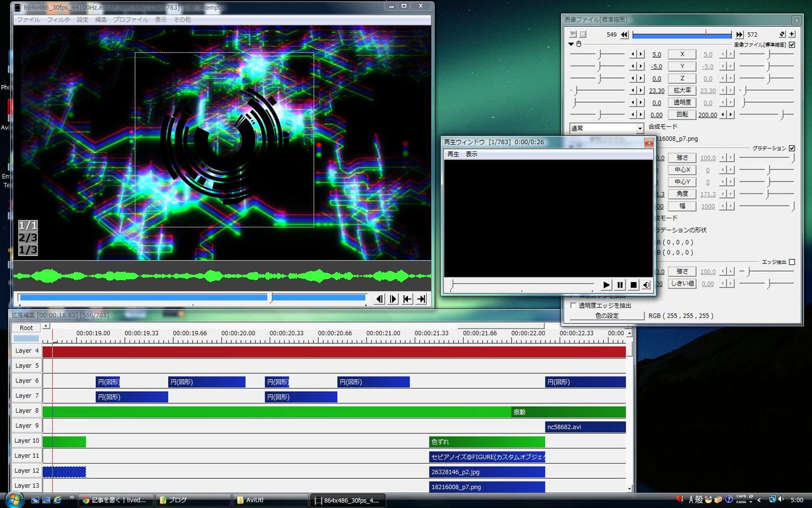
Task: Toggle the 画像ファイル[標準描画] checkbox
Action: click(792, 45)
